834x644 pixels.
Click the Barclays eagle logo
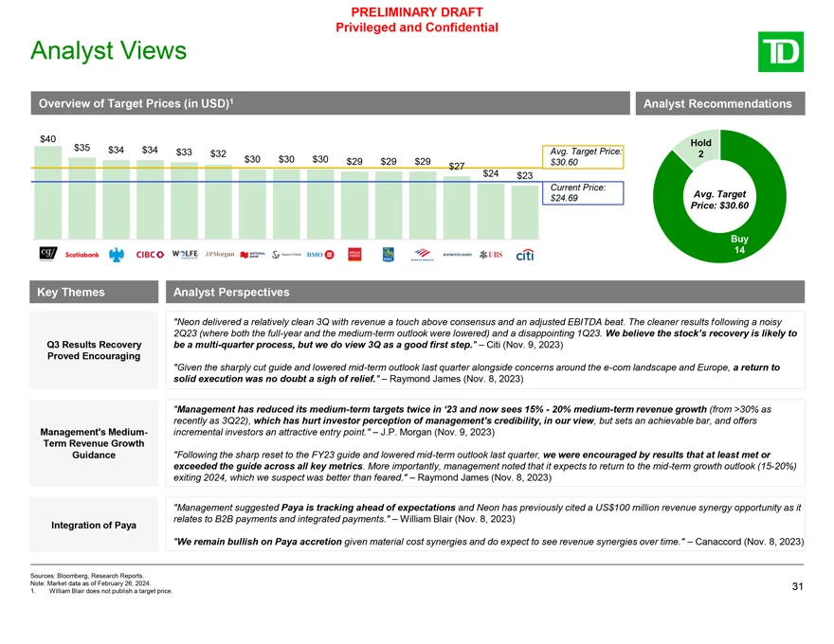pyautogui.click(x=116, y=255)
